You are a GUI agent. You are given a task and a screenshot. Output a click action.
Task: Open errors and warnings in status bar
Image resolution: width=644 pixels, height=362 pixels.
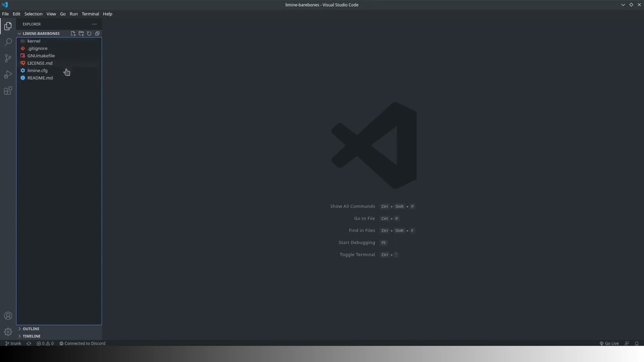point(45,343)
